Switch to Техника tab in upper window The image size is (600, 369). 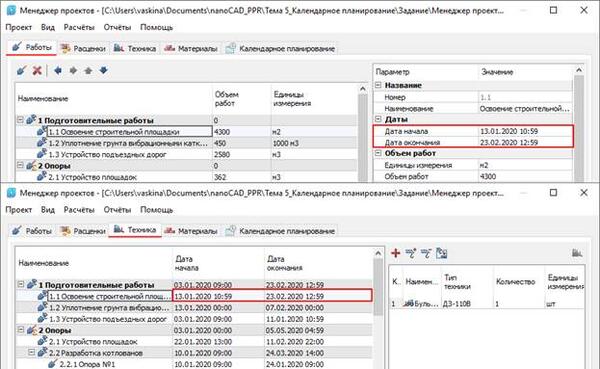[135, 49]
